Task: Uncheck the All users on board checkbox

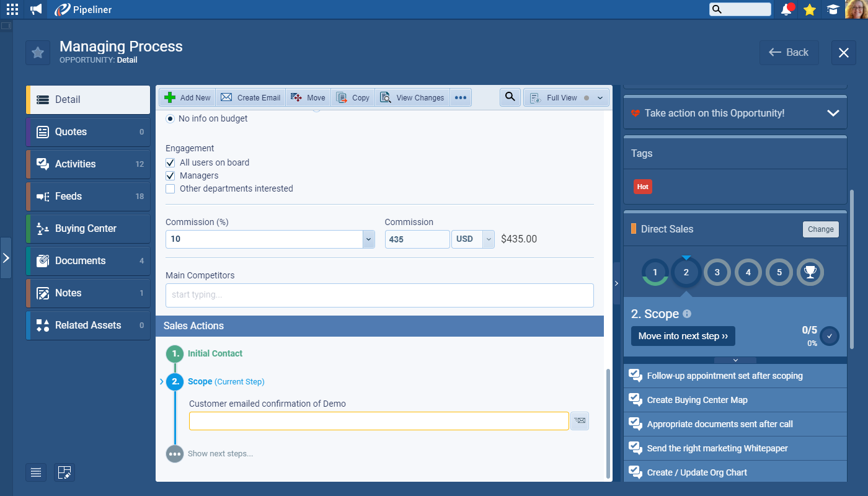Action: coord(170,162)
